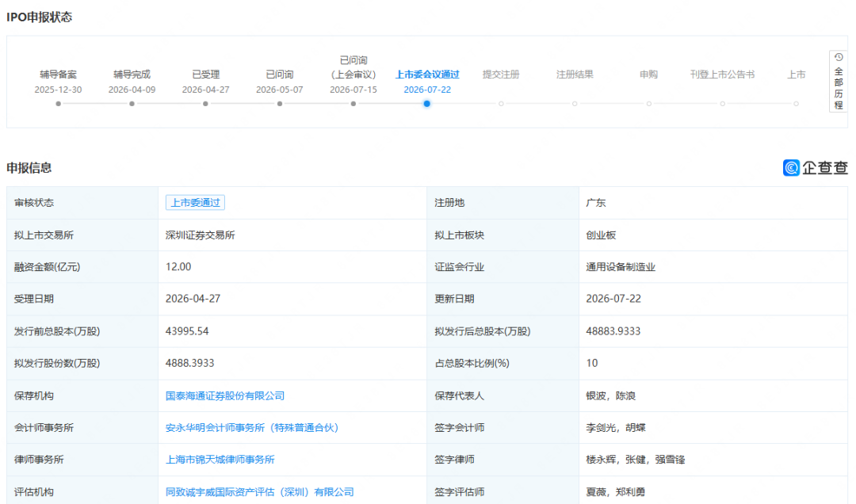Select the 申购 timeline step
The width and height of the screenshot is (856, 504).
(x=648, y=74)
